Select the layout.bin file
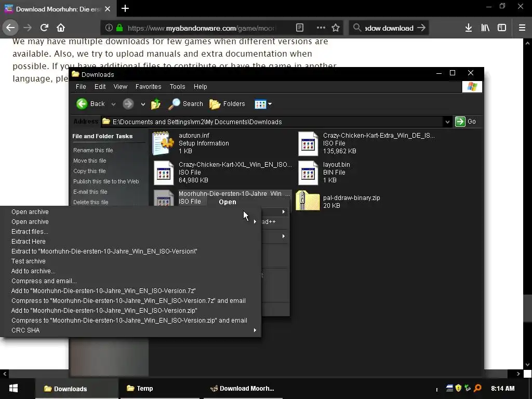This screenshot has height=399, width=532. (324, 172)
